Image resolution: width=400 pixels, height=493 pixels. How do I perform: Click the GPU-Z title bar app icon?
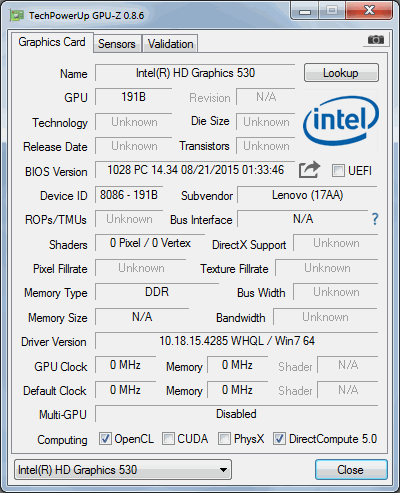tap(17, 16)
